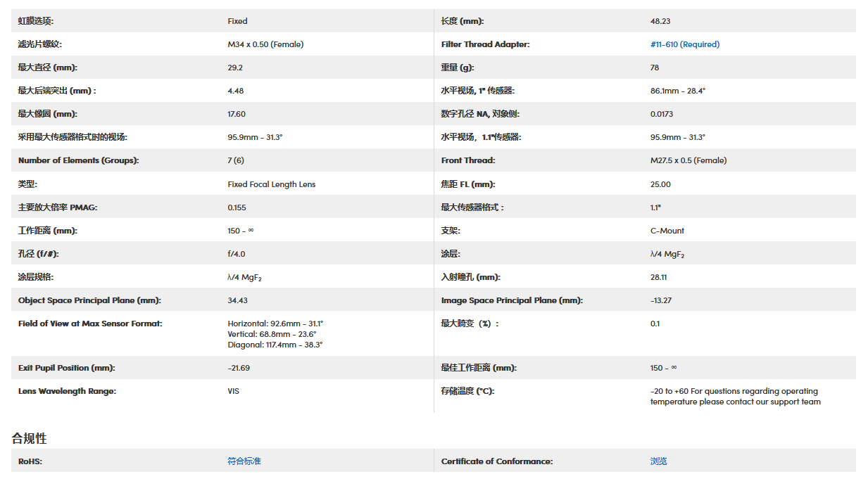The image size is (868, 486).
Task: Open the #11-610 (Required) adapter link
Action: pos(684,44)
